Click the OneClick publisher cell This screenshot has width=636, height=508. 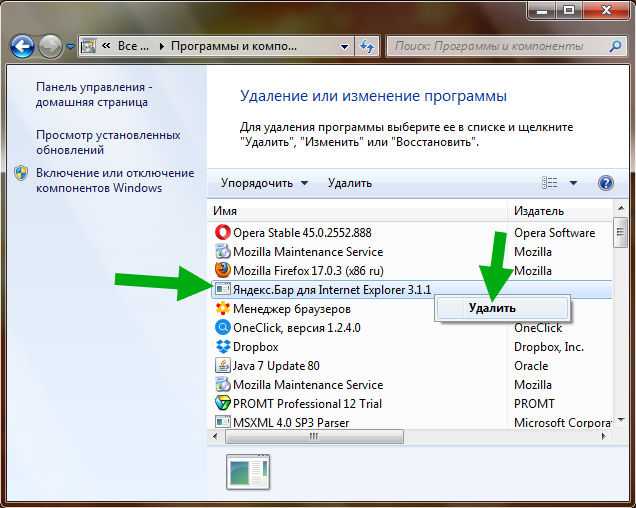pos(538,328)
